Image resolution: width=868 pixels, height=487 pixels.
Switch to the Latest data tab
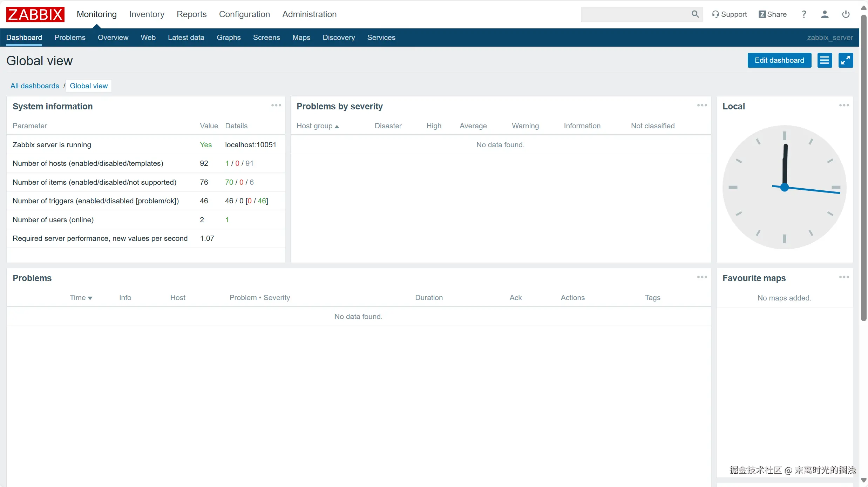(186, 38)
